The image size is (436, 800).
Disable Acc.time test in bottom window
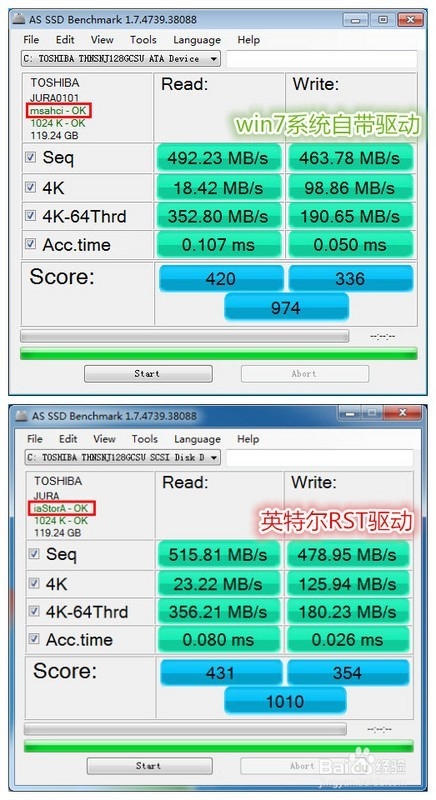(34, 639)
